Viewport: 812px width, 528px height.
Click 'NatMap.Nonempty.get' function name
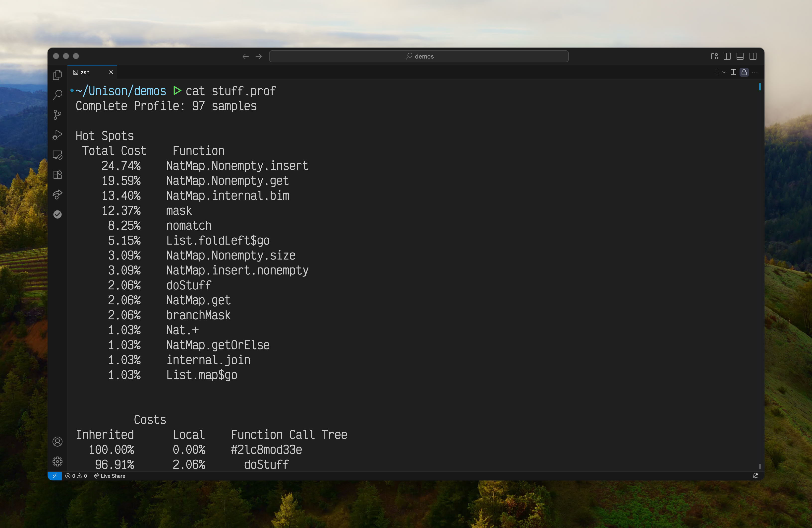pyautogui.click(x=228, y=181)
